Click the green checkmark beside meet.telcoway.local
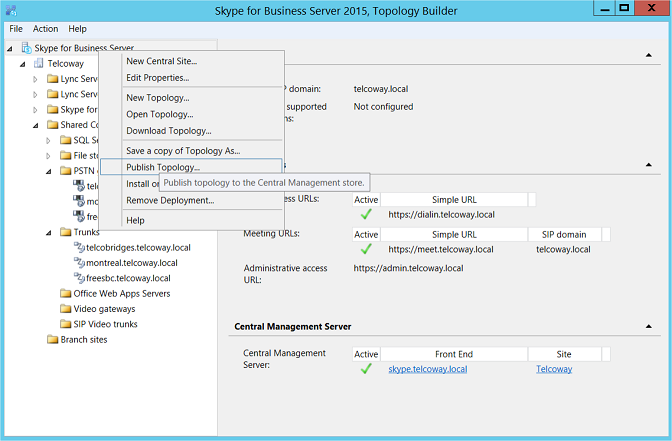 [x=366, y=249]
